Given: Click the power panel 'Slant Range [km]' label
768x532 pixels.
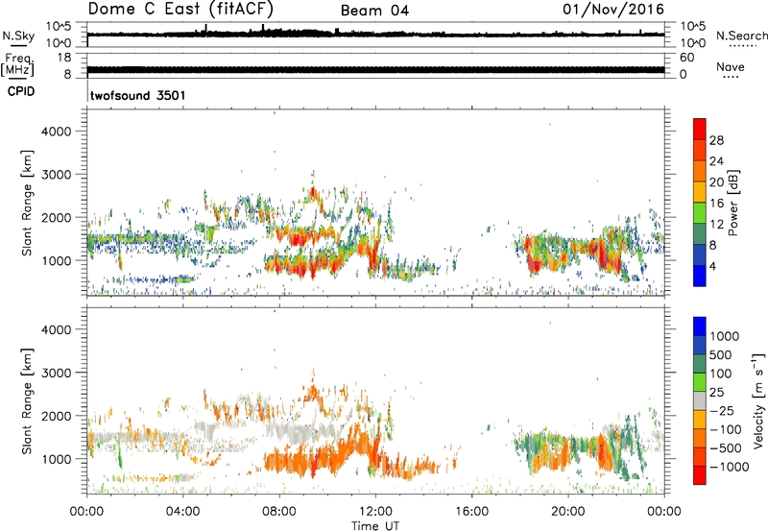Looking at the screenshot, I should tap(27, 203).
